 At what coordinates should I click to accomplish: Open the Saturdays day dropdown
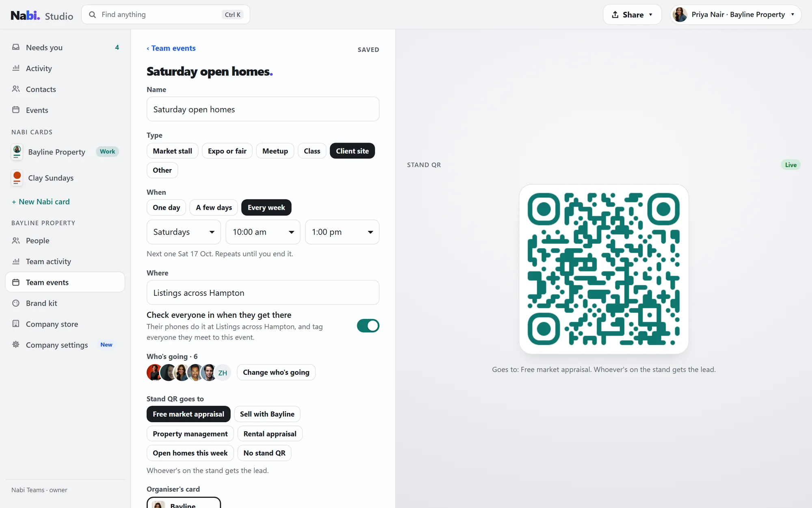click(x=184, y=232)
